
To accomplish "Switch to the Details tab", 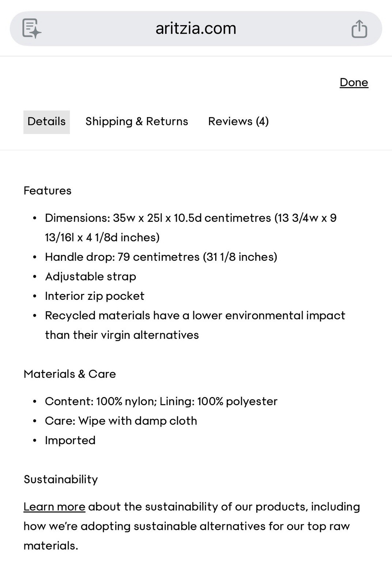I will pos(46,122).
